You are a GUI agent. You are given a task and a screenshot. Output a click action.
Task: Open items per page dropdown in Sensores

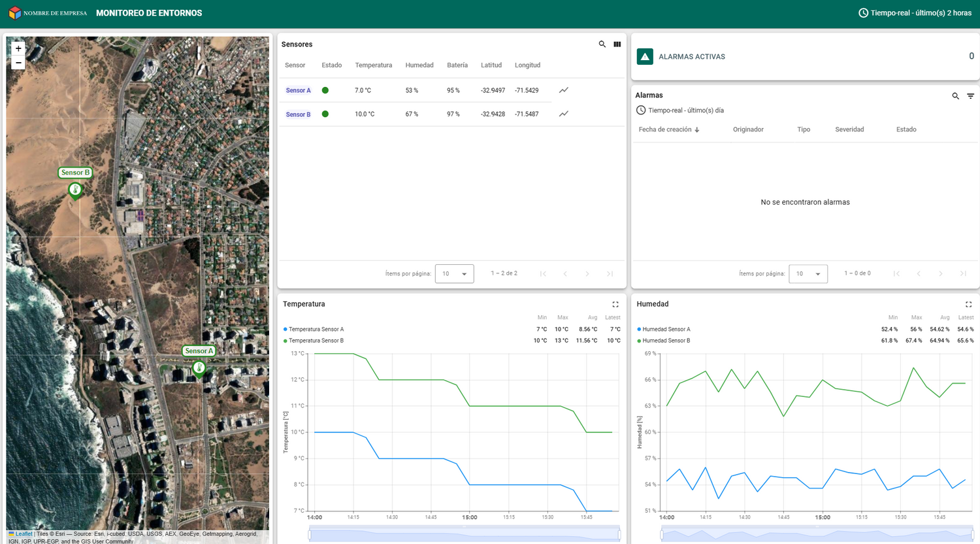tap(454, 274)
